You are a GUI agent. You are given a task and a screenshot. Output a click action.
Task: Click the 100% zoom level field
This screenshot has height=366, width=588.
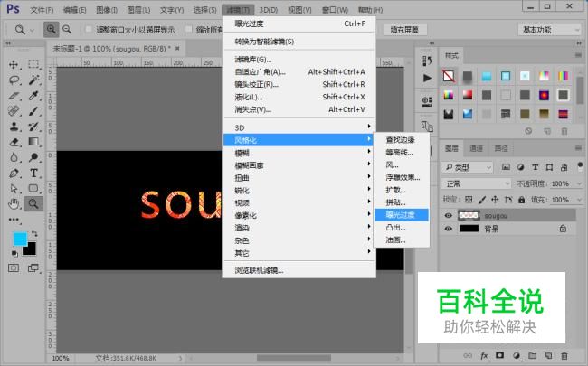click(61, 358)
